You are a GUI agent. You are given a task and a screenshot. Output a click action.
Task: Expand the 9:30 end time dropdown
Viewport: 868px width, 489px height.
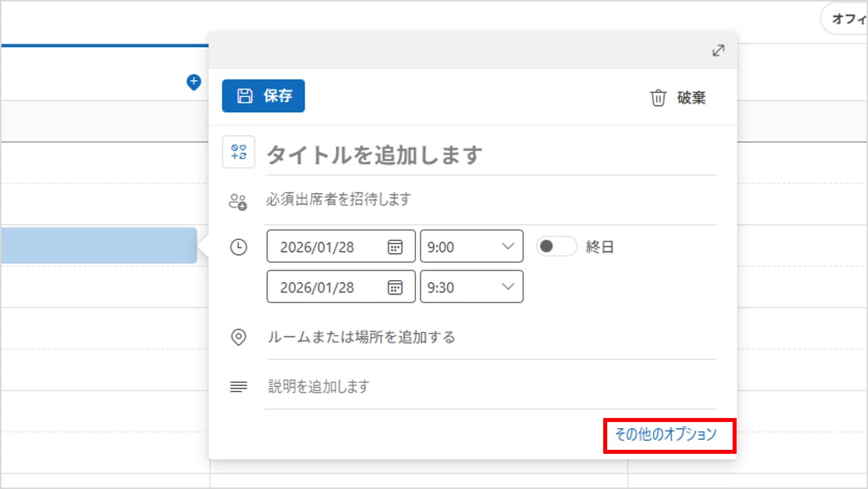508,287
